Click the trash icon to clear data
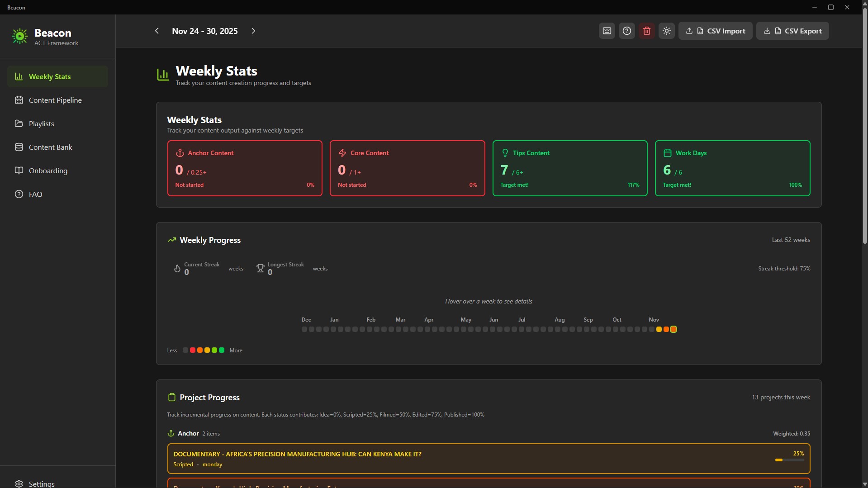Image resolution: width=868 pixels, height=488 pixels. coord(646,31)
